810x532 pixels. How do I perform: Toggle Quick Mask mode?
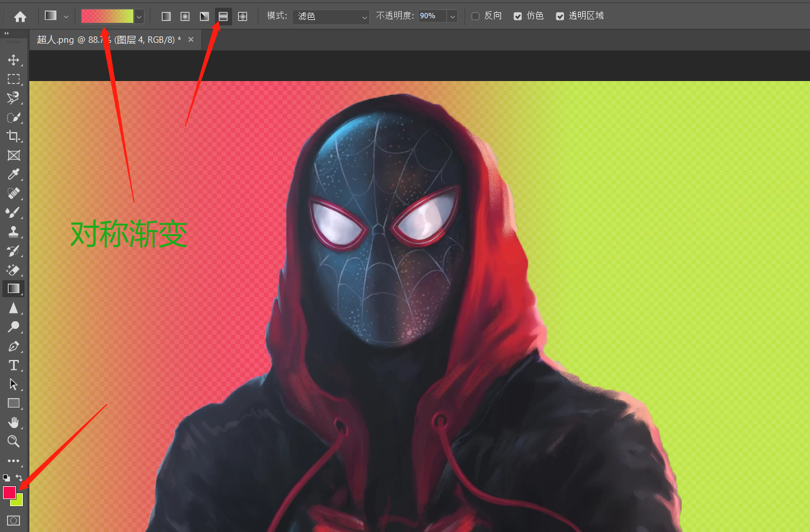[14, 520]
